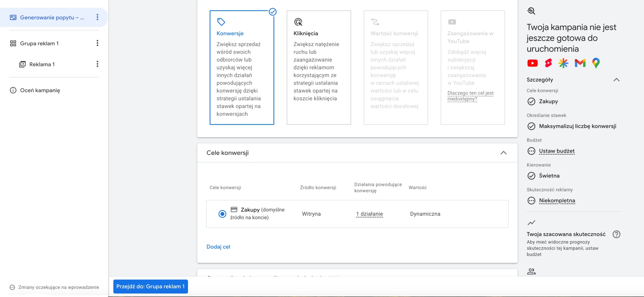
Task: Click the Discover asterisk icon
Action: pyautogui.click(x=563, y=63)
